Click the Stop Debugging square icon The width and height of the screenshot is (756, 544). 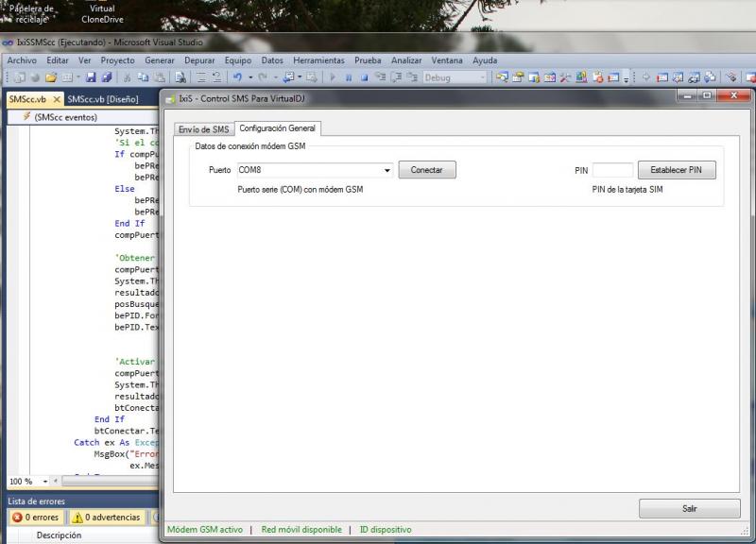(364, 77)
